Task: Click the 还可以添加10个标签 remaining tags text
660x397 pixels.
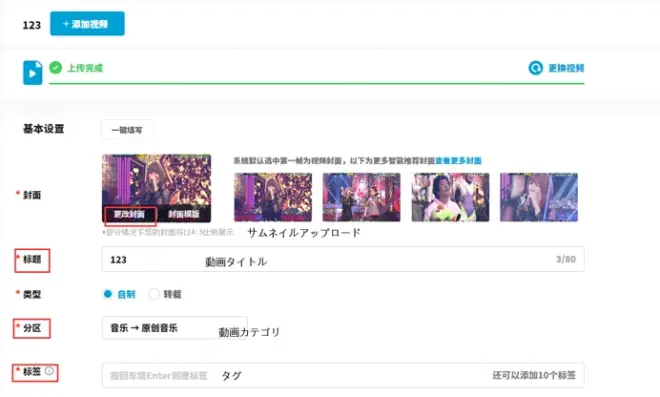Action: pyautogui.click(x=534, y=375)
